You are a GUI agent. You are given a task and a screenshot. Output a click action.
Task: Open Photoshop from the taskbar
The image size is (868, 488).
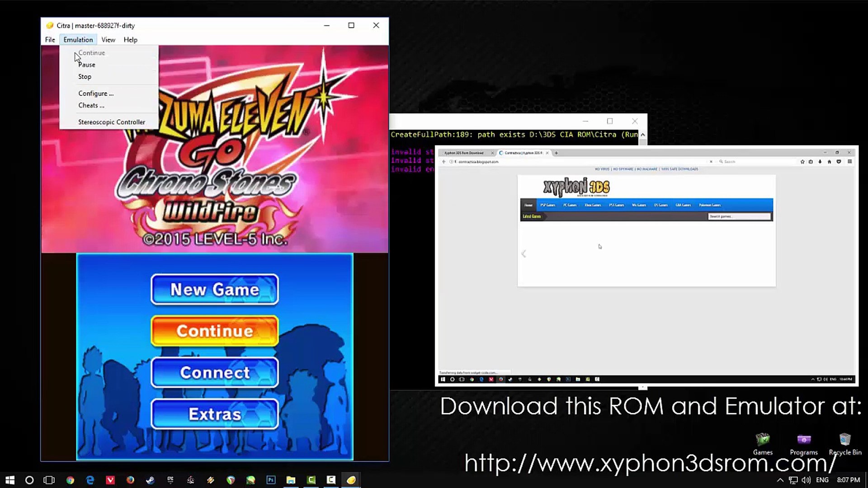click(271, 480)
